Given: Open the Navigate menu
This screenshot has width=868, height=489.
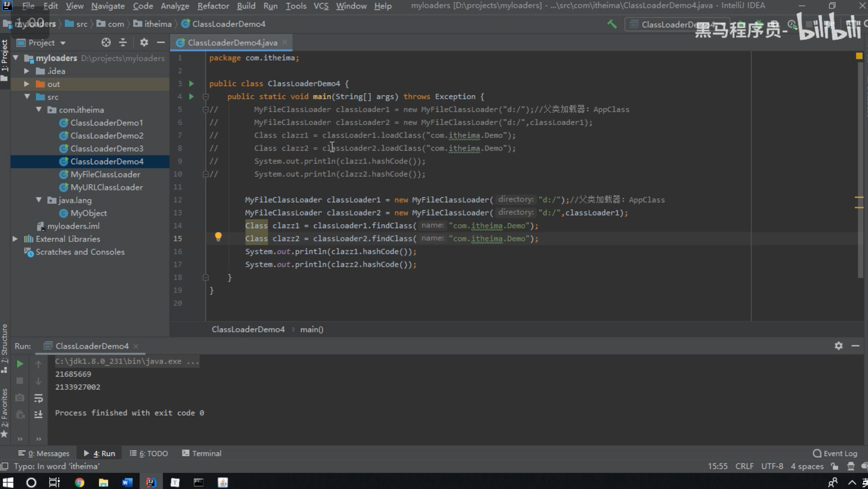Looking at the screenshot, I should coord(108,6).
